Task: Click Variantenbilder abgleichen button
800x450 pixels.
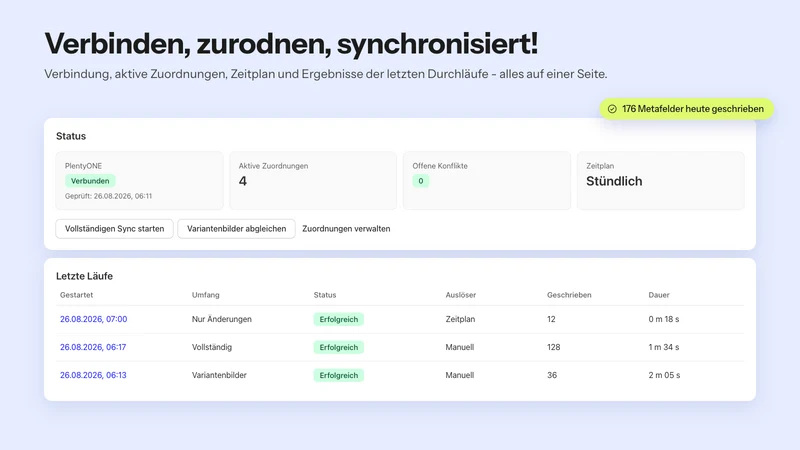Action: [x=236, y=229]
